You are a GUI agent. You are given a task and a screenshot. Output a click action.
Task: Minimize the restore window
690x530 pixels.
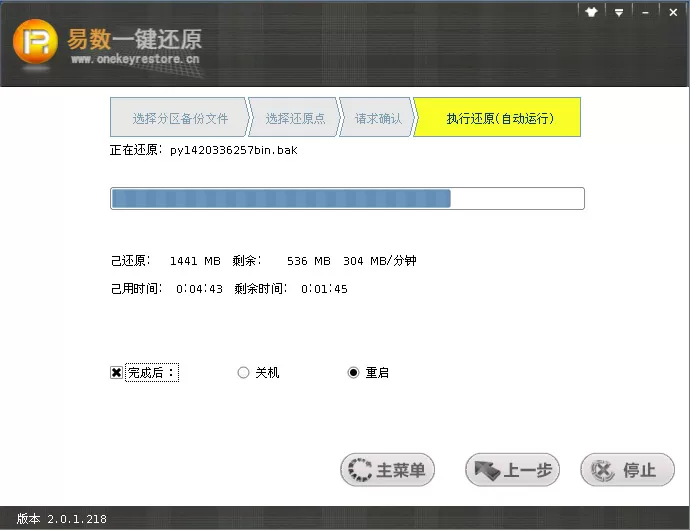click(x=645, y=13)
